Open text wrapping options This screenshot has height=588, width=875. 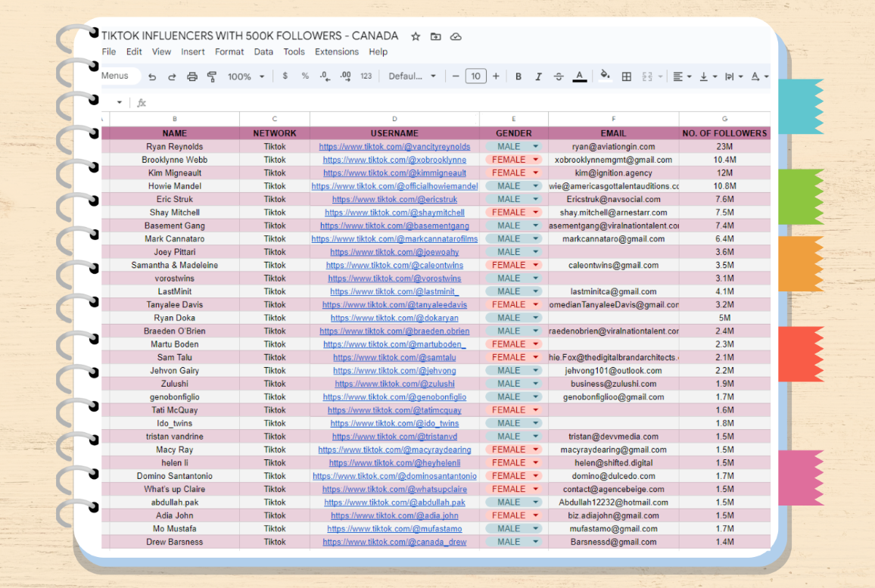733,76
